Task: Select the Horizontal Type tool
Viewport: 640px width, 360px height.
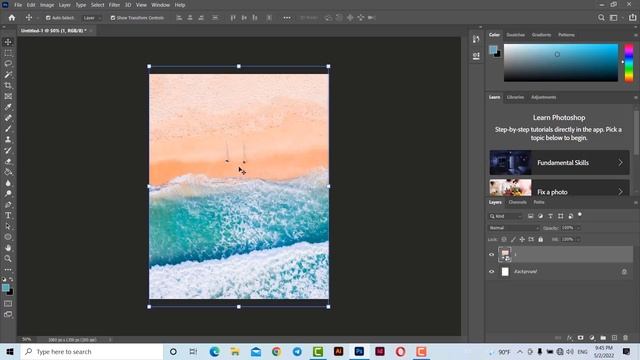Action: point(8,215)
